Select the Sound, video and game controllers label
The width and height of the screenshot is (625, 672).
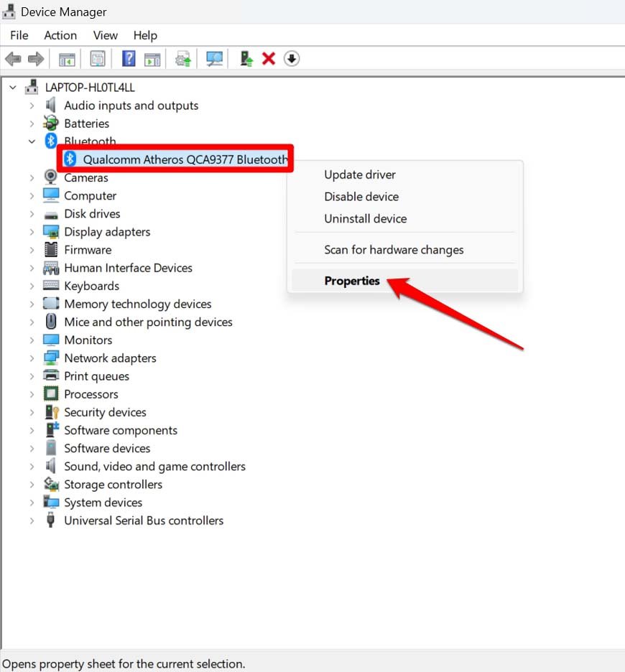(155, 466)
